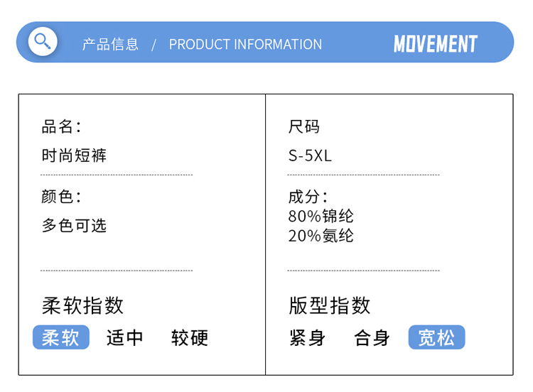
Task: Select the 适中 softness option
Action: [125, 337]
